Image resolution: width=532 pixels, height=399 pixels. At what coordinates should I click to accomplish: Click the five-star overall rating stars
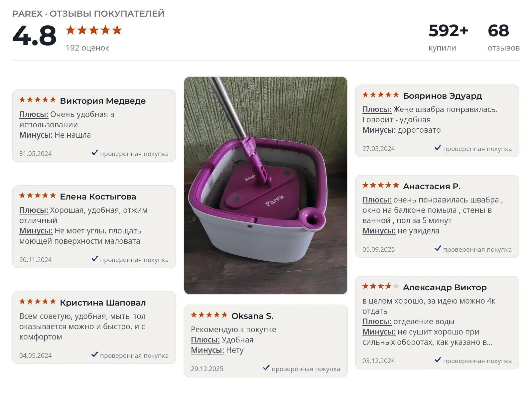[x=94, y=30]
